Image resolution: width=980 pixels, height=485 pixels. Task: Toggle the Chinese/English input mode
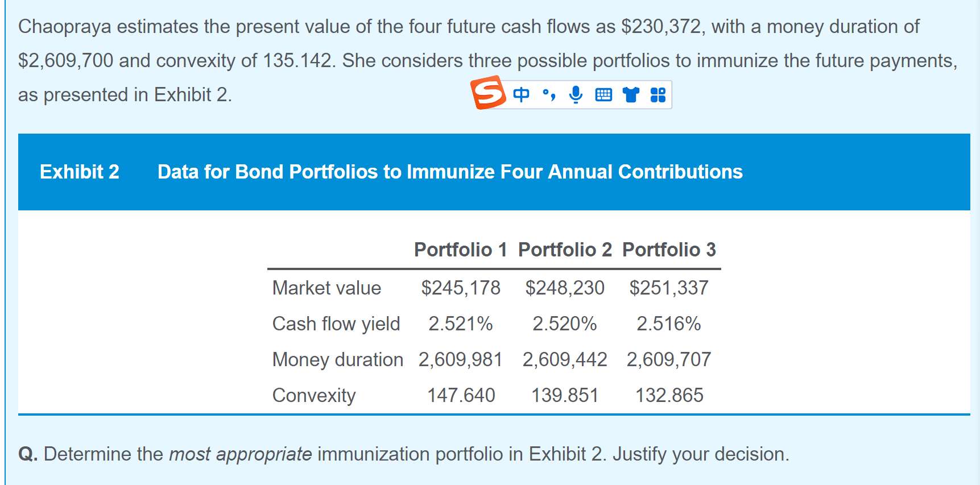pyautogui.click(x=521, y=94)
